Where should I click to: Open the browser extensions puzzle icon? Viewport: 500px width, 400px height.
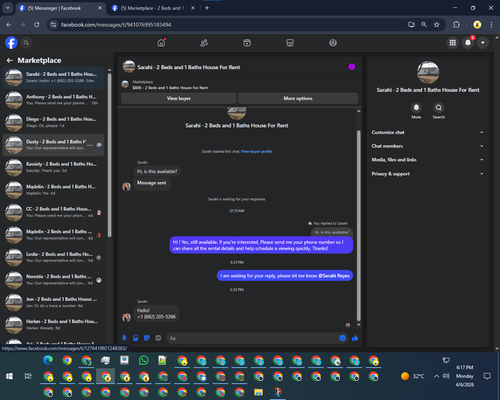(x=456, y=25)
